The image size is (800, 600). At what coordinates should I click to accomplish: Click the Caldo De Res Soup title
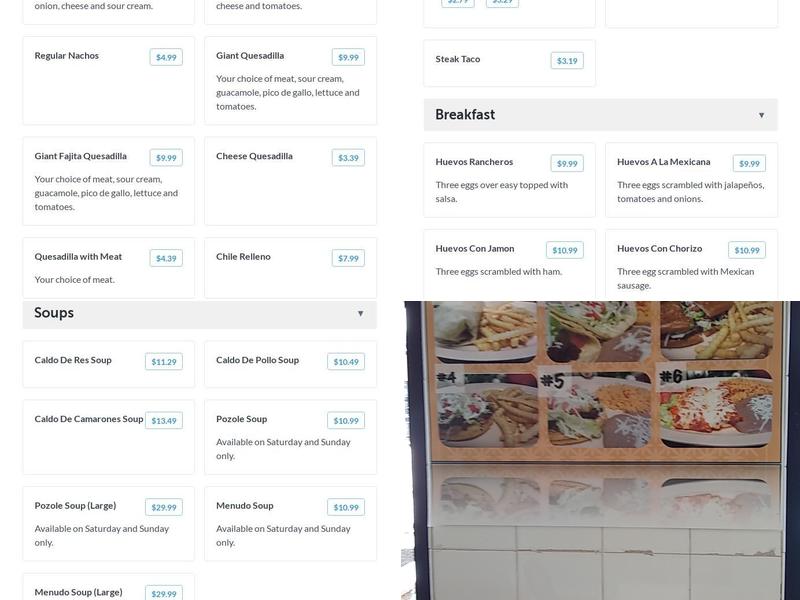point(73,360)
